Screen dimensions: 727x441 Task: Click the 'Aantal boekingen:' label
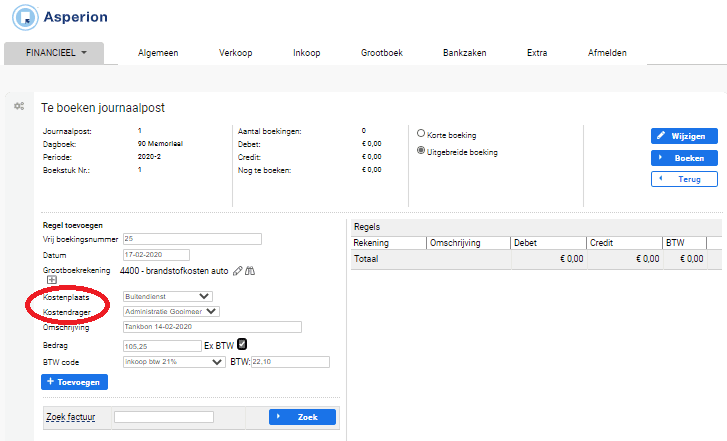[269, 131]
